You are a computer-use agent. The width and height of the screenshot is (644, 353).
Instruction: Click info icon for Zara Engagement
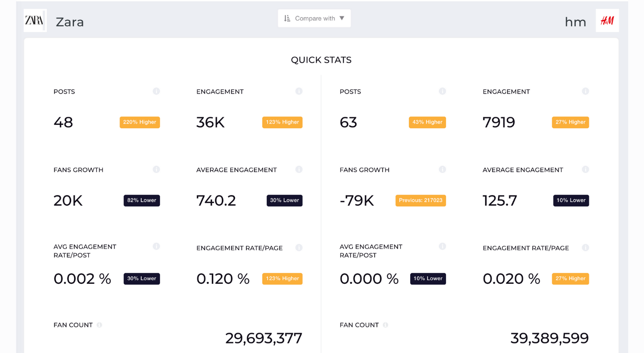tap(299, 91)
